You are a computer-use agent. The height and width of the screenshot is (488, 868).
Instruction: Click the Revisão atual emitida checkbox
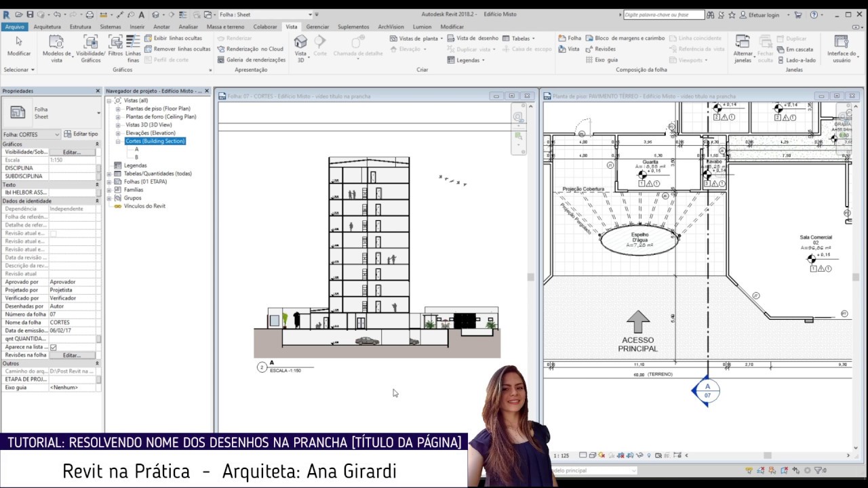coord(53,233)
